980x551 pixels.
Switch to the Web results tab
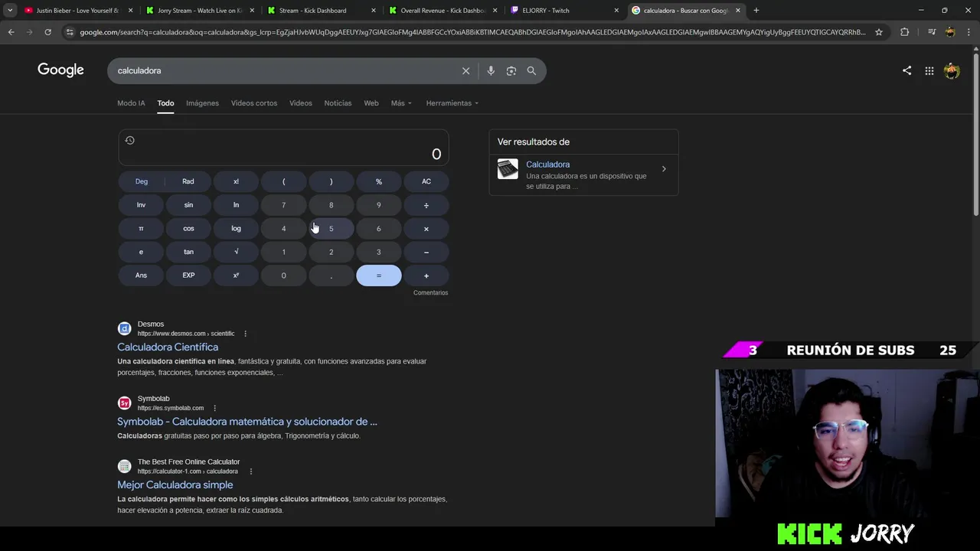[371, 103]
